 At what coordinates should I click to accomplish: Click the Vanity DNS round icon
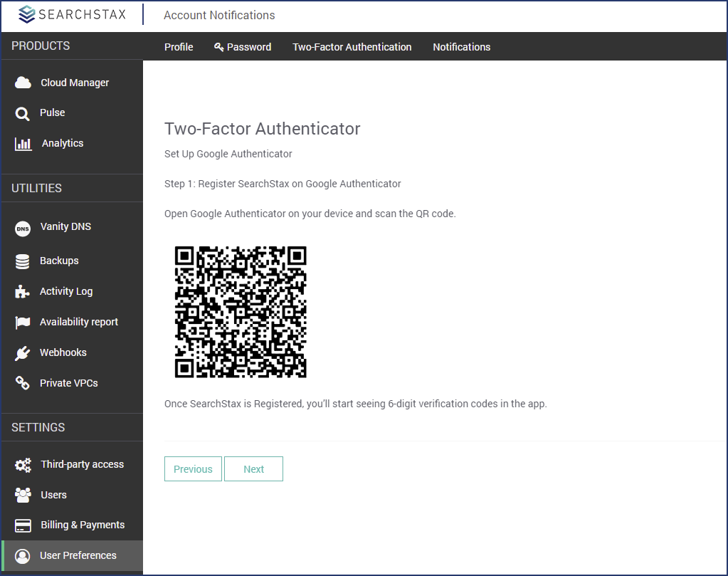[22, 229]
